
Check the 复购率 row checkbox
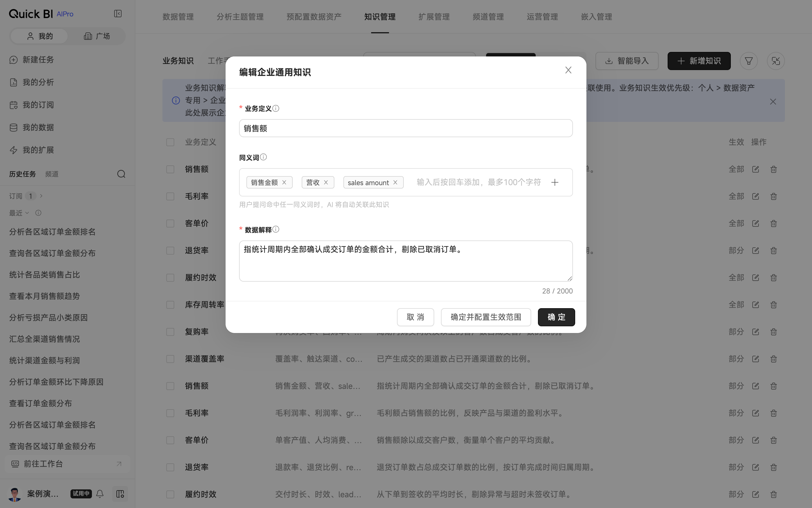(171, 332)
